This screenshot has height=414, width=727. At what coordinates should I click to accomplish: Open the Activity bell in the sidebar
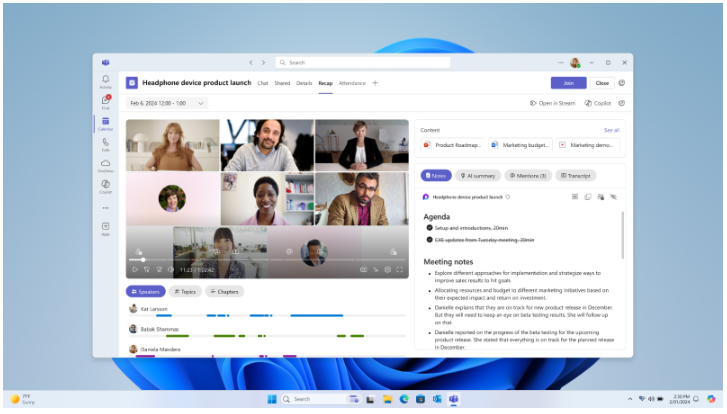[105, 82]
